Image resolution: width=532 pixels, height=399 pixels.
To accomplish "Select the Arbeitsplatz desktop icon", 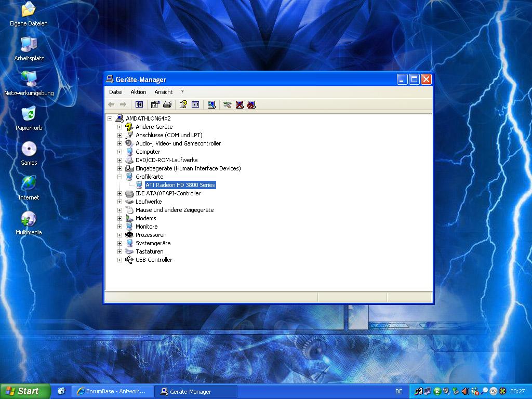I will click(x=29, y=48).
